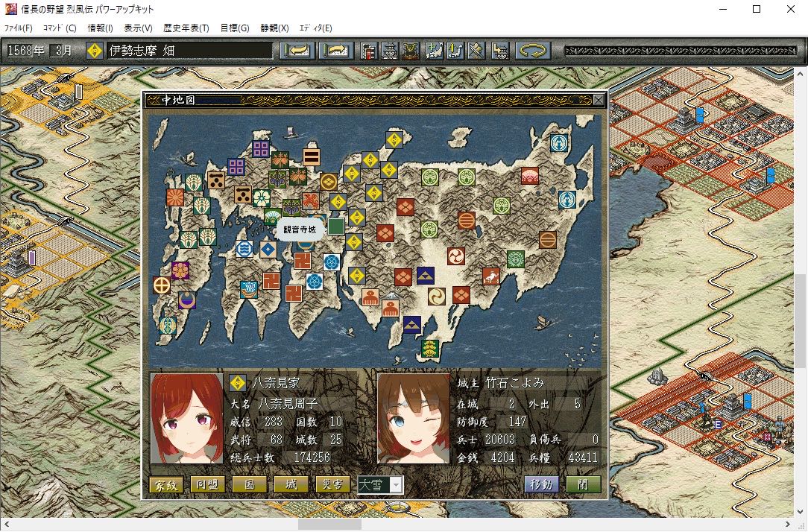Select the 観音寺城 green castle marker

(x=336, y=226)
